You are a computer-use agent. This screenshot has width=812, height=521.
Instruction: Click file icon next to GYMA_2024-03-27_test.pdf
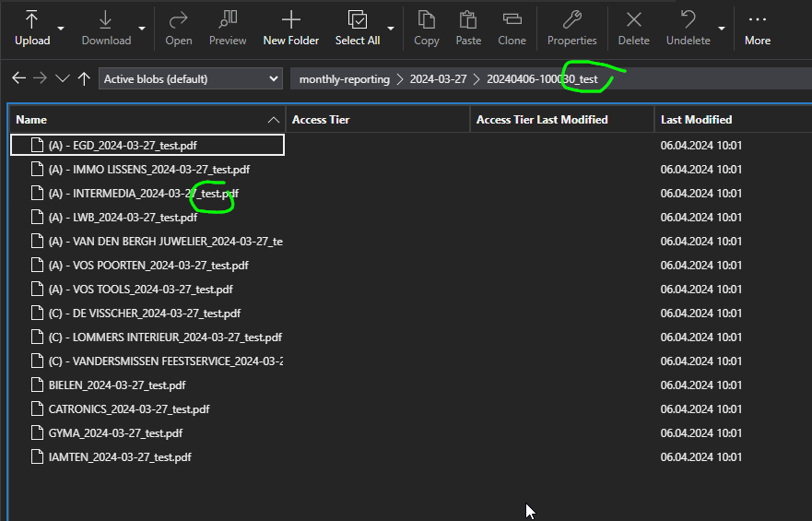(x=37, y=432)
